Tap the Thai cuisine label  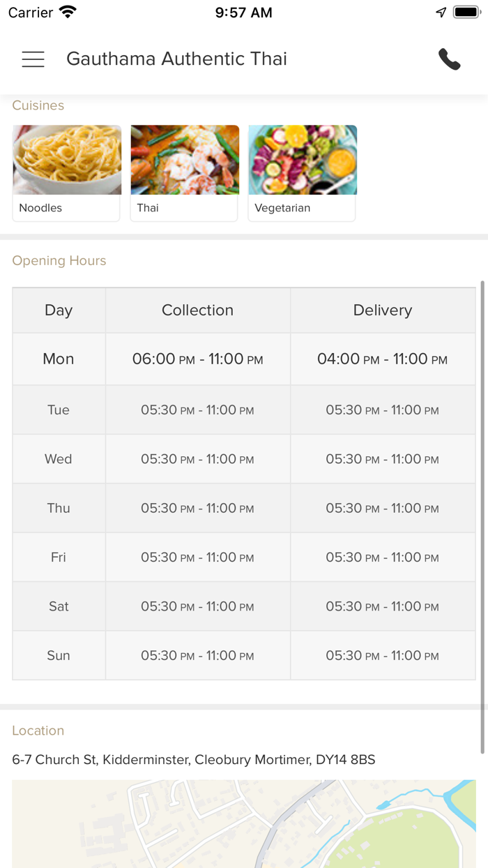[x=148, y=208]
